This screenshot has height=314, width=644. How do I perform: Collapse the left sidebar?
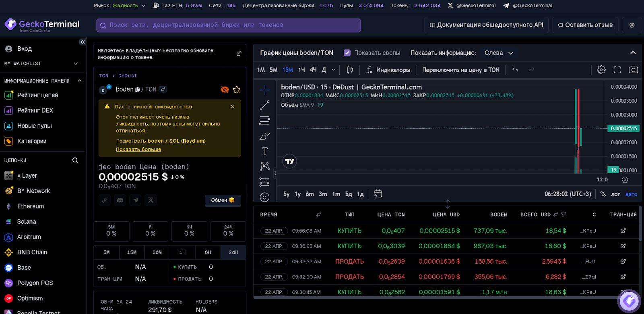pyautogui.click(x=83, y=42)
